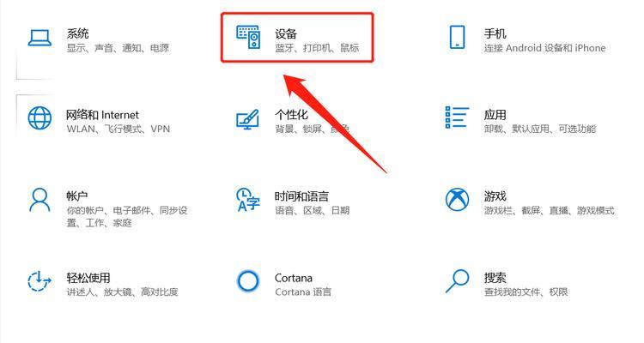Click the keyboard and speaker icon for 设备
644x343 pixels.
click(x=248, y=37)
